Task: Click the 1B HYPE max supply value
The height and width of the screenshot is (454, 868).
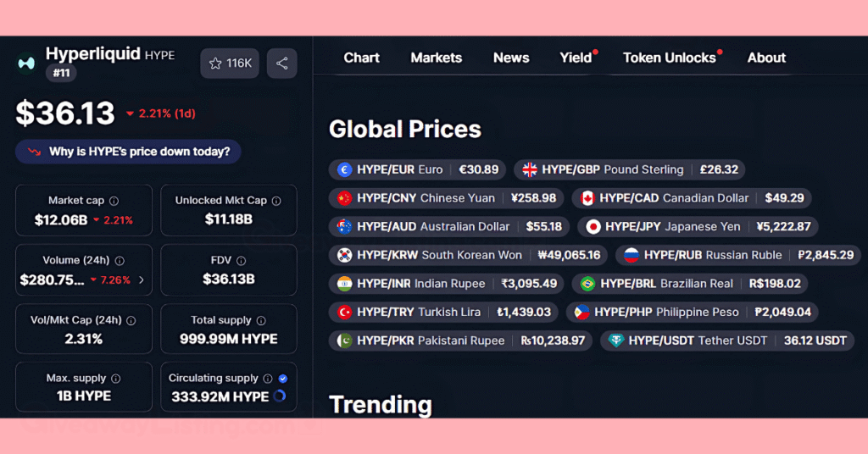Action: 84,396
